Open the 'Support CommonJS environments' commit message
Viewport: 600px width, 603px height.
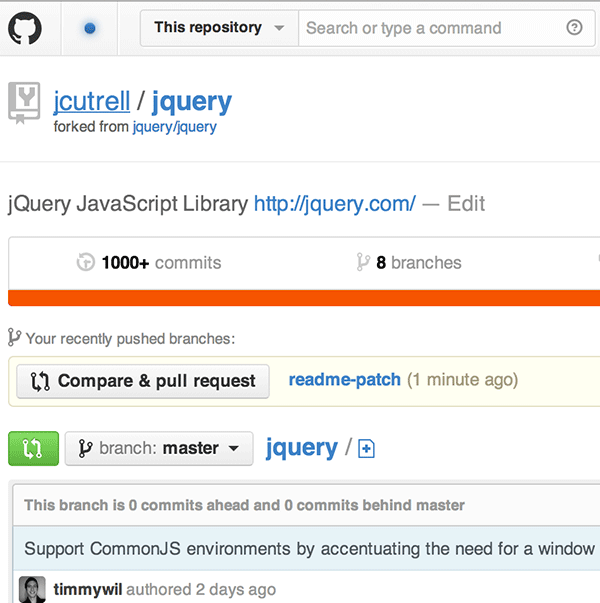click(x=310, y=549)
